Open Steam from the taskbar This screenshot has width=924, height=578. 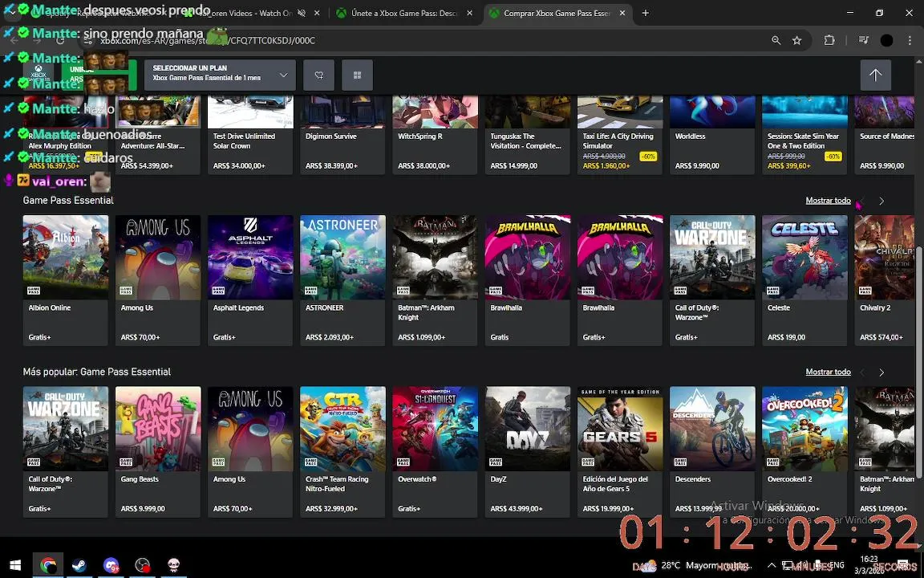(79, 565)
